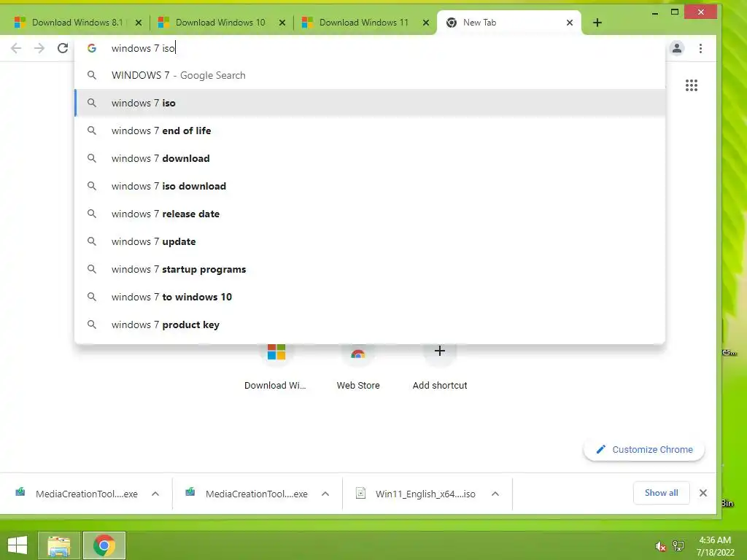Switch to the Download Windows 11 tab
The height and width of the screenshot is (560, 747).
(x=365, y=23)
